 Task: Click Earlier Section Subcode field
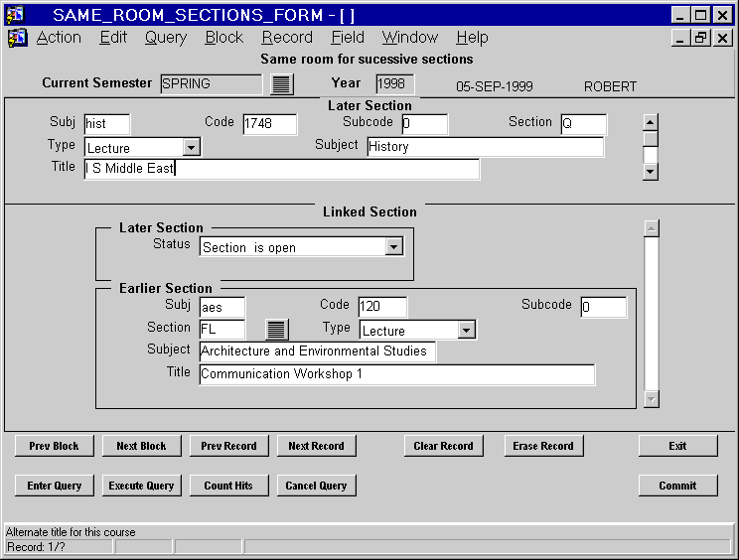[x=604, y=307]
